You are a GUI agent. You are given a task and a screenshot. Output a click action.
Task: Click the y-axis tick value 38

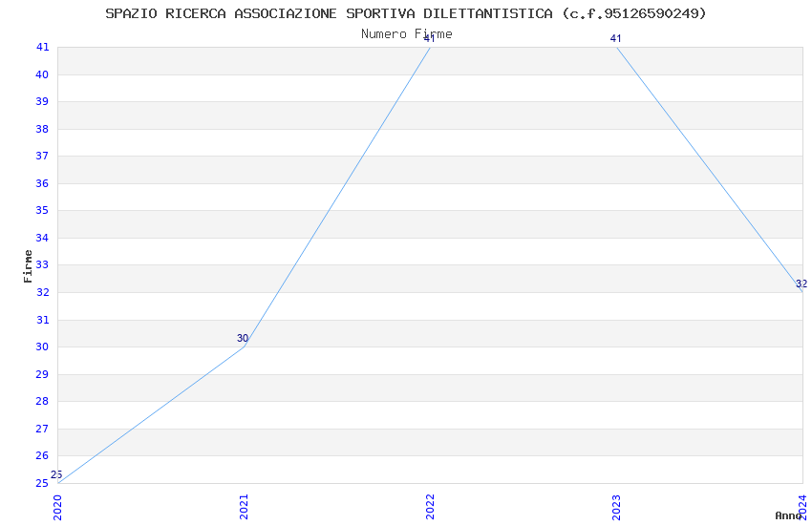(42, 129)
